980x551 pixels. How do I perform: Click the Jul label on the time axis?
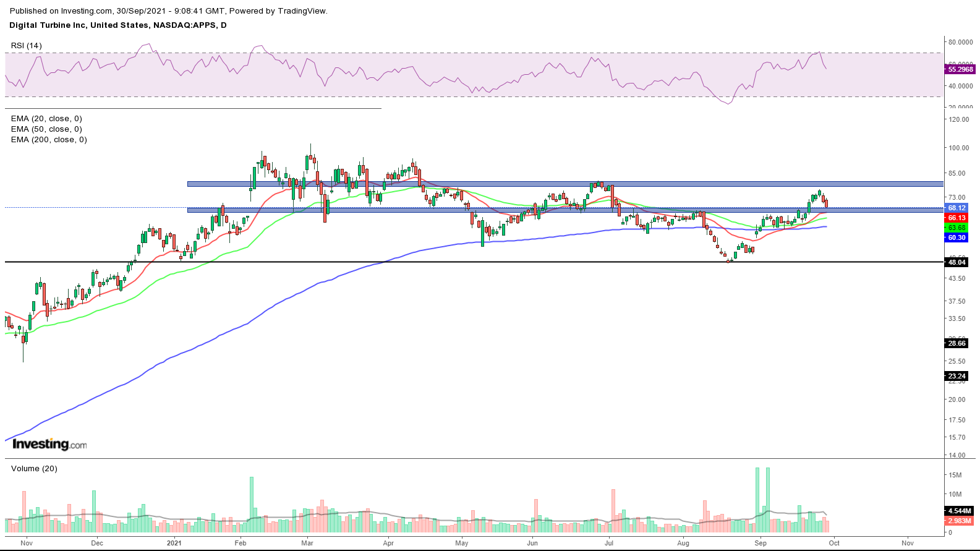click(x=609, y=543)
